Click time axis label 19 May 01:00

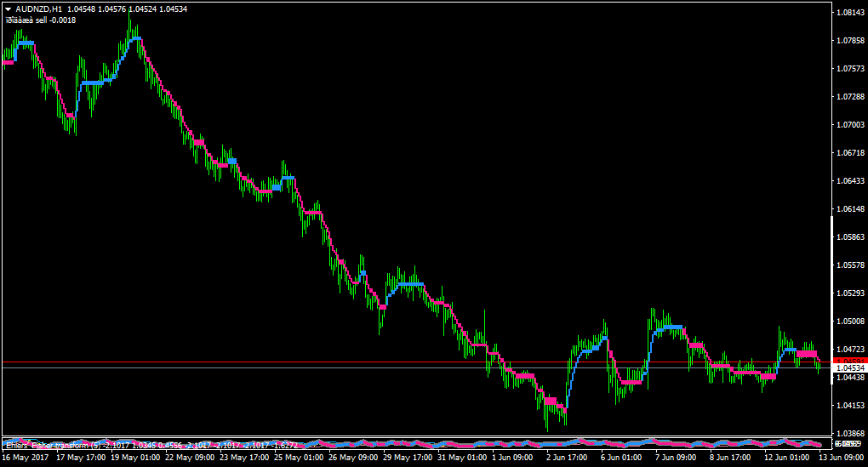pos(135,458)
